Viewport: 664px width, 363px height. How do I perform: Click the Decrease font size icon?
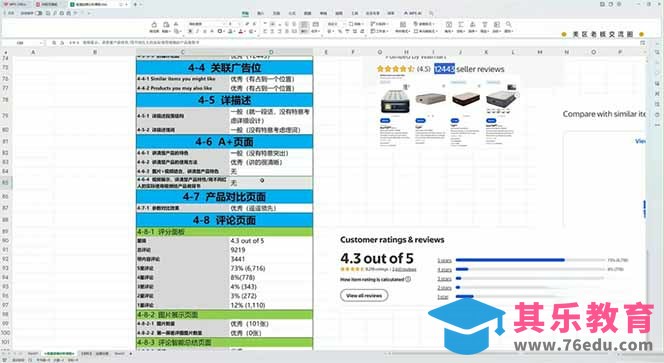(x=254, y=24)
